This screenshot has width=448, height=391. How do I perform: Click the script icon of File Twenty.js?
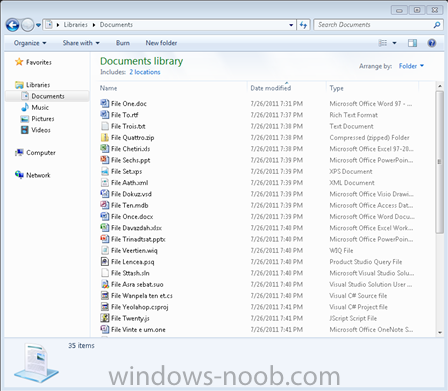pyautogui.click(x=105, y=318)
